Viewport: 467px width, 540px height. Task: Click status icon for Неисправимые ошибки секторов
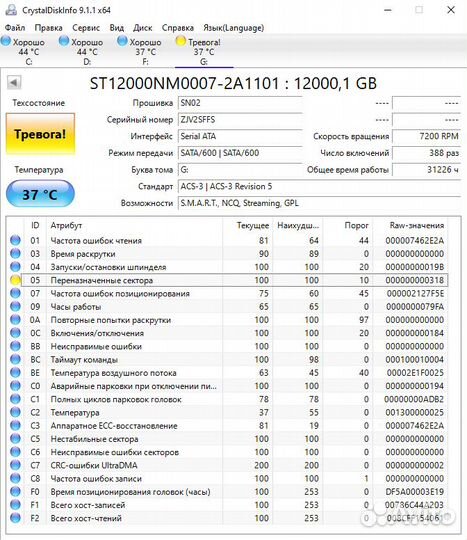coord(15,452)
